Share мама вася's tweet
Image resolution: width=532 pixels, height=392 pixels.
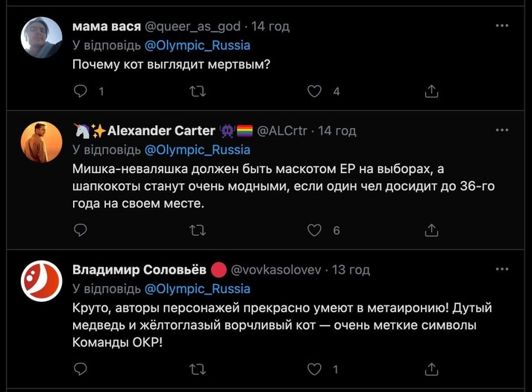point(431,92)
